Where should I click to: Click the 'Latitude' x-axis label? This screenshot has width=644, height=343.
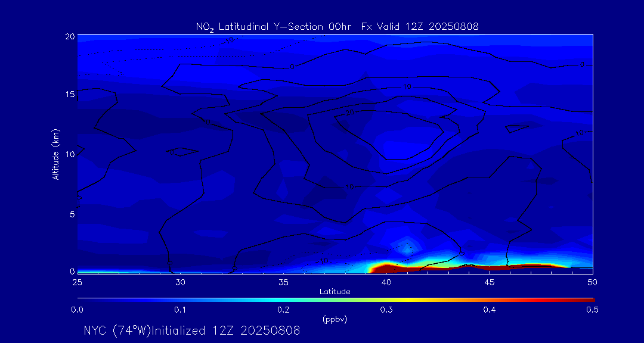pyautogui.click(x=335, y=291)
